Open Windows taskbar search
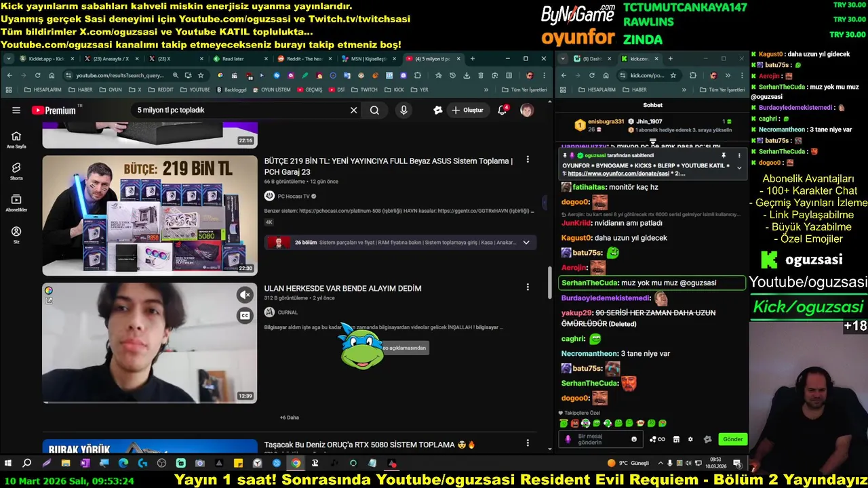 tap(27, 464)
